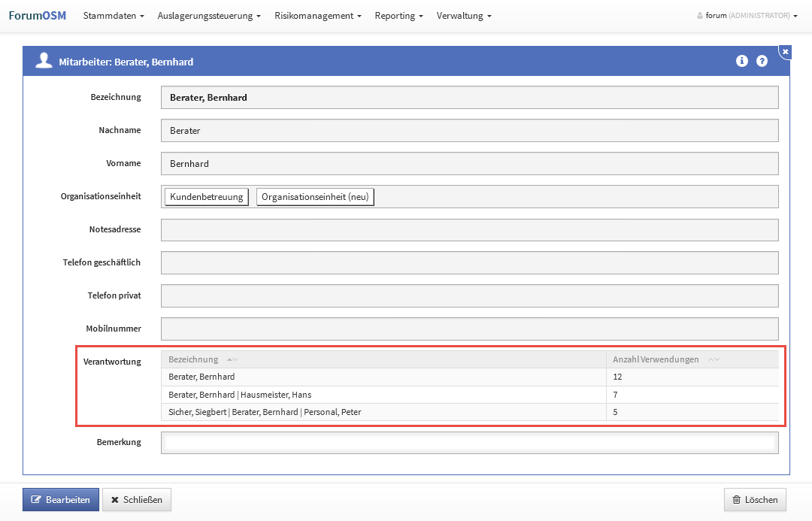The height and width of the screenshot is (521, 812).
Task: Expand the Auslagerungssteuerung dropdown
Action: click(x=209, y=16)
